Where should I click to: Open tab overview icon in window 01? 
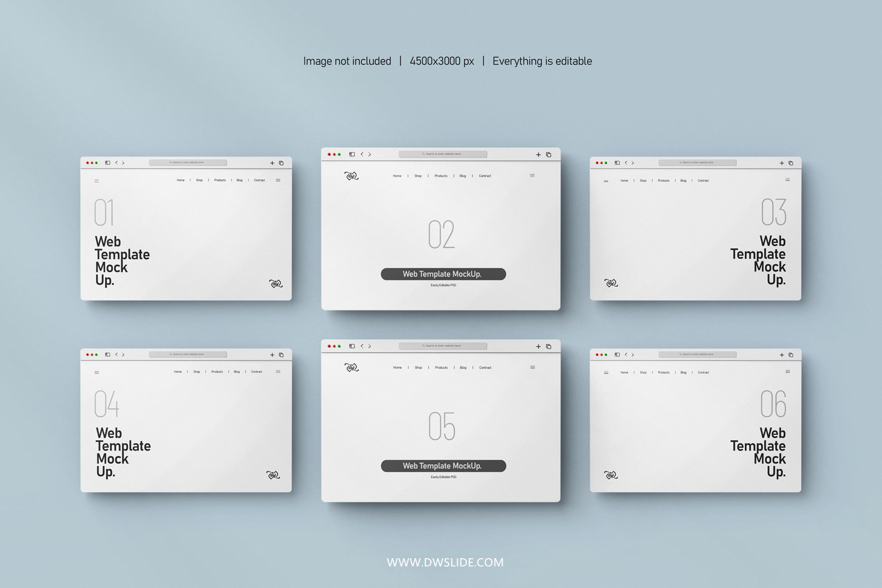pos(281,163)
